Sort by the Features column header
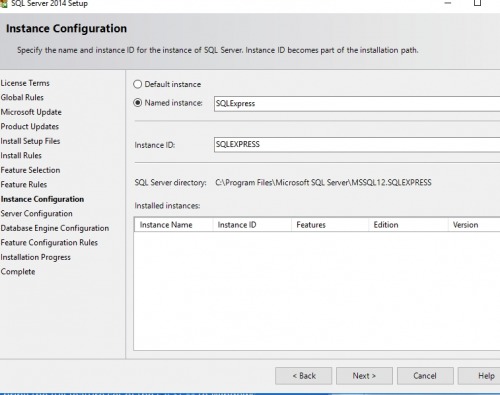 click(x=330, y=225)
